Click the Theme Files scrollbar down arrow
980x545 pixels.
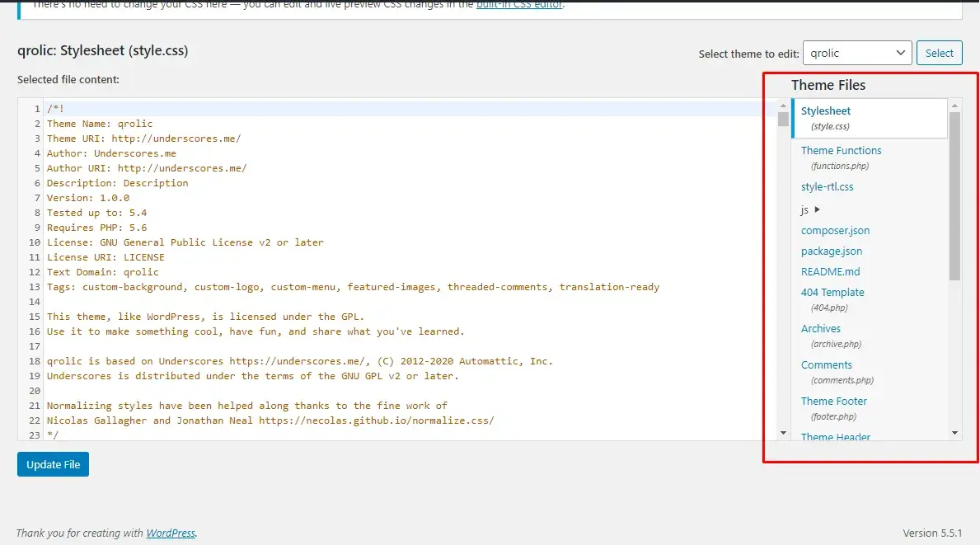click(x=954, y=433)
